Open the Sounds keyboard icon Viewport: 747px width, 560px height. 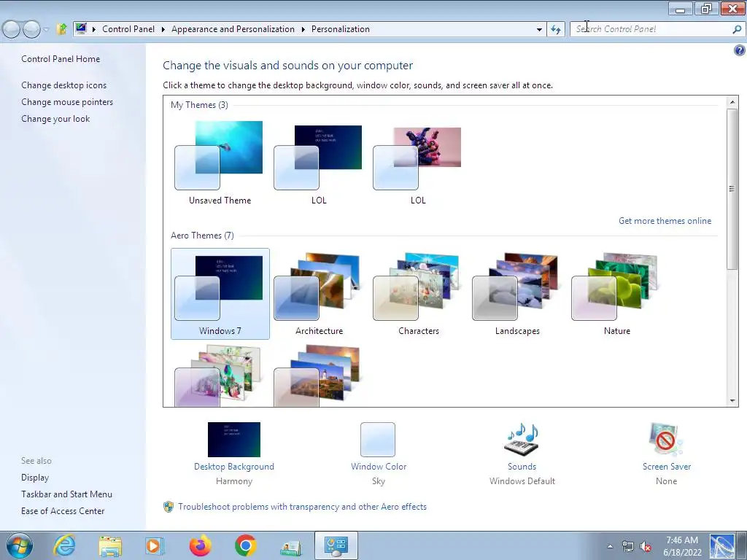click(522, 440)
